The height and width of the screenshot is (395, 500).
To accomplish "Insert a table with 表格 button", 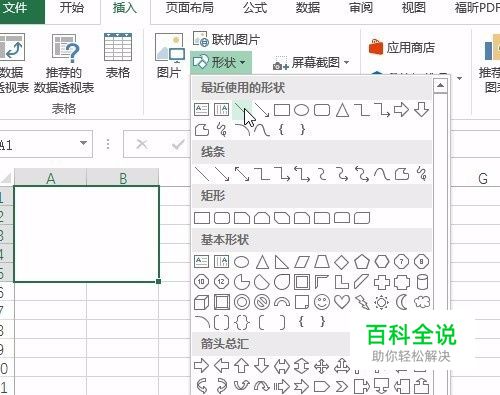I will click(x=118, y=56).
